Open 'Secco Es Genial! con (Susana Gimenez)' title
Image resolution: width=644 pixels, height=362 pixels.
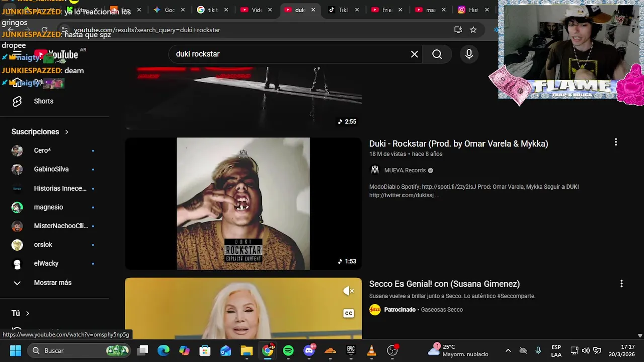pos(444,284)
